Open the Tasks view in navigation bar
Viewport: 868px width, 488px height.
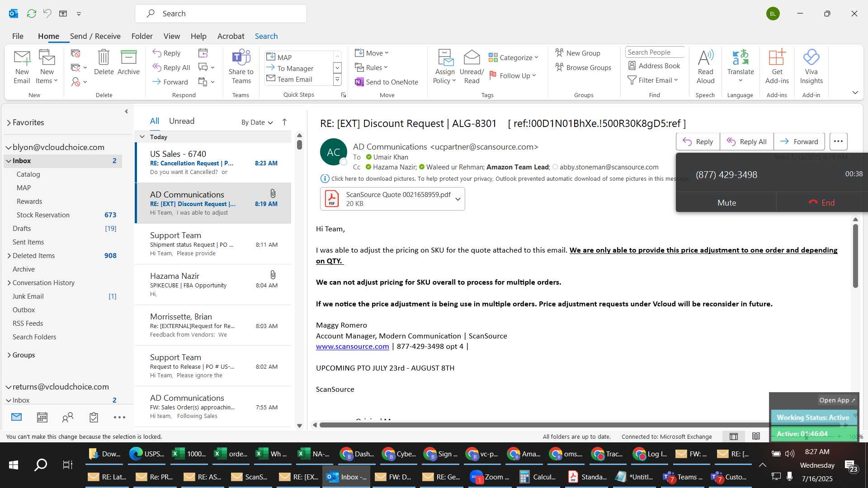pyautogui.click(x=94, y=417)
